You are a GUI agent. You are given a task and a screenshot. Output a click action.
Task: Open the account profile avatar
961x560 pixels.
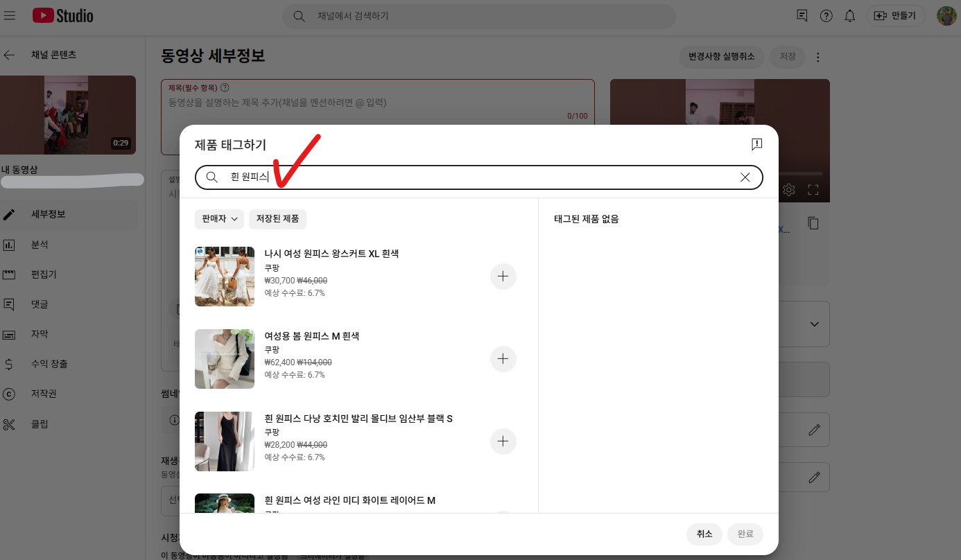pos(946,16)
